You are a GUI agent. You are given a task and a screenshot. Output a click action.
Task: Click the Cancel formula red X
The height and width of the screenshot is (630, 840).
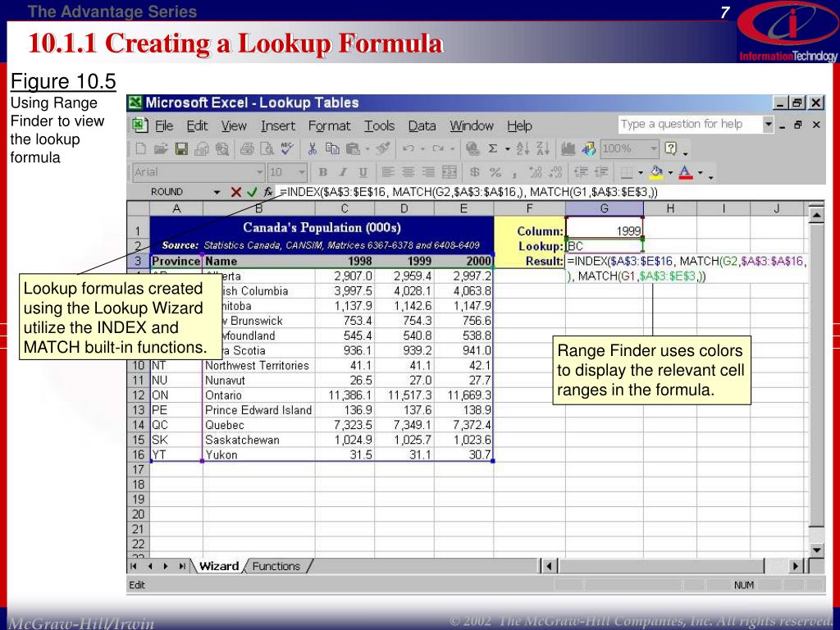(x=235, y=192)
